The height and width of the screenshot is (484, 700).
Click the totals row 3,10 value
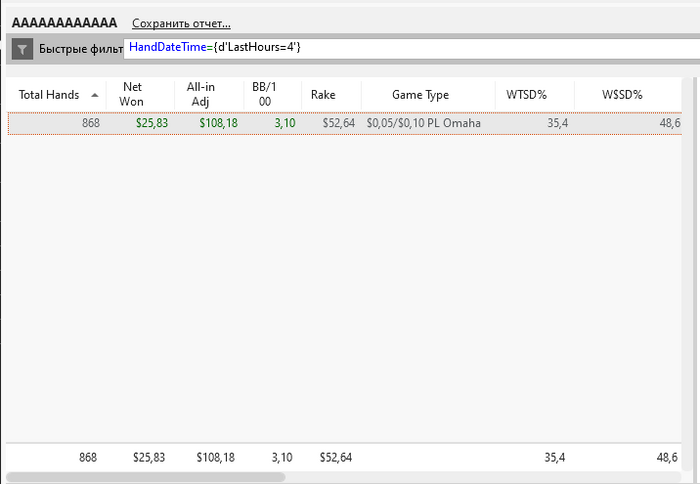(282, 457)
